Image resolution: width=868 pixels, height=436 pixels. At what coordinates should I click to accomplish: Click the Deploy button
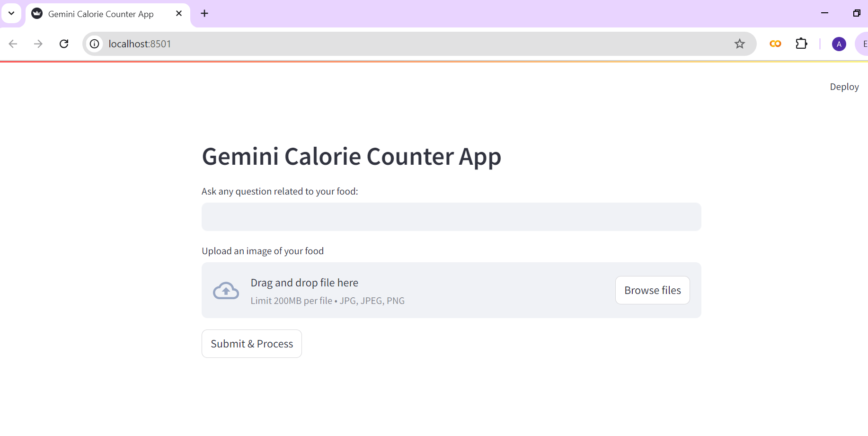point(844,87)
